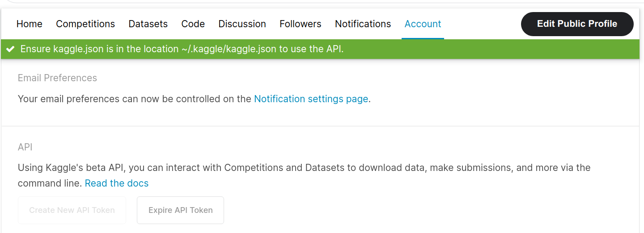Screen dimensions: 644x233
Task: Click the "Your email preferences" sentence text
Action: tap(134, 99)
